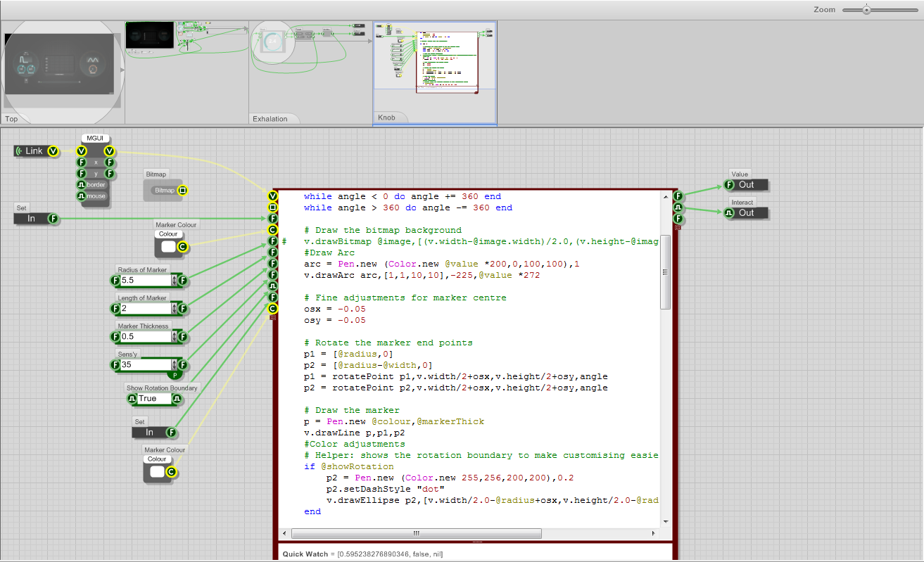Switch to the Exhalation navigator tab

(270, 119)
